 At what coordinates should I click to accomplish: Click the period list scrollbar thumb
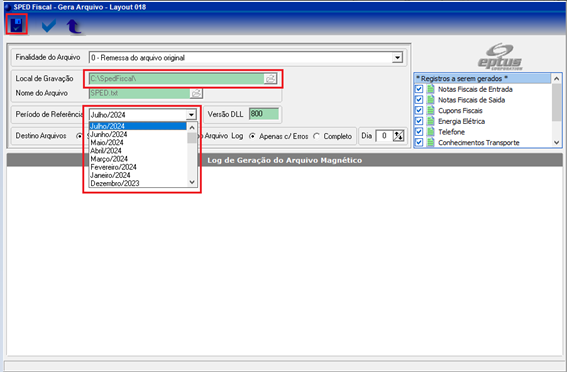192,138
